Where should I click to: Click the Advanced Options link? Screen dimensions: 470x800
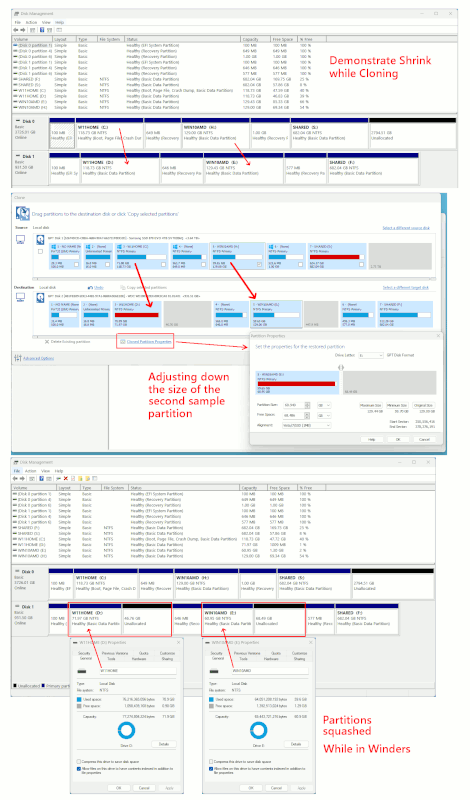point(38,358)
